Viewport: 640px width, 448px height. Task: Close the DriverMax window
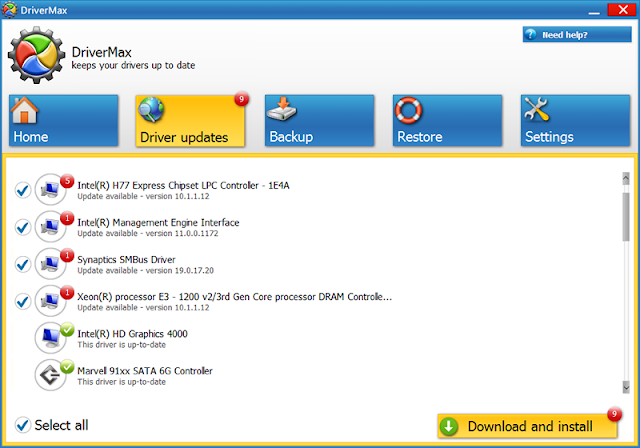(x=622, y=10)
